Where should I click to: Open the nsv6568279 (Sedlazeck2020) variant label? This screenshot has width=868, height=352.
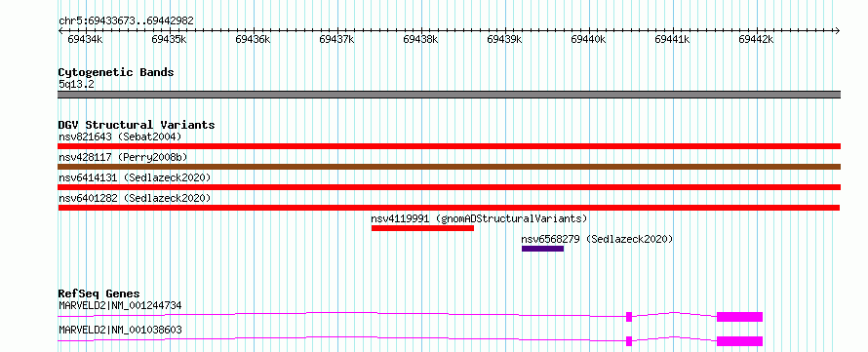597,240
